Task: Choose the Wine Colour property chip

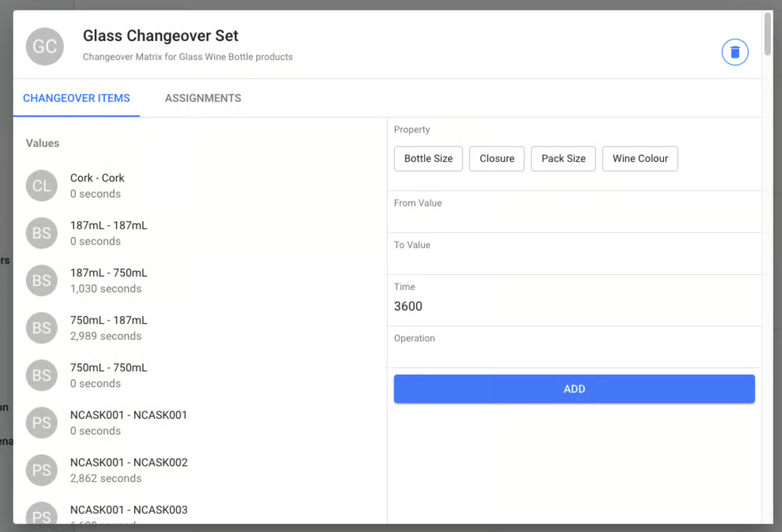Action: coord(640,159)
